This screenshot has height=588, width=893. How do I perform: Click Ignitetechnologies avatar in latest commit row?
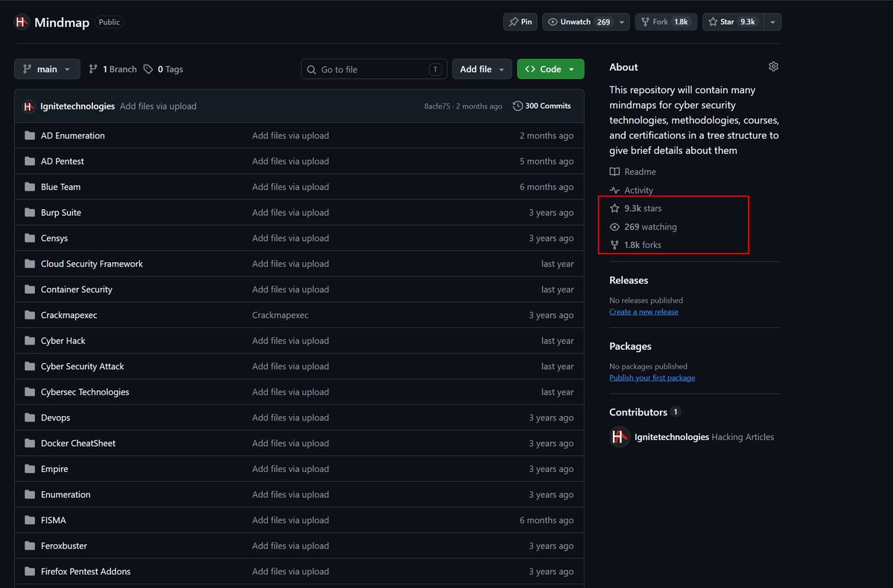click(x=28, y=106)
